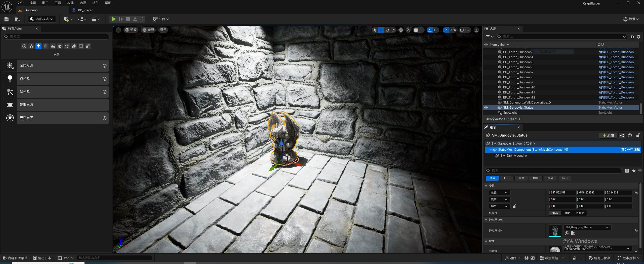Show favorites star in Details panel
The width and height of the screenshot is (644, 264).
tap(634, 171)
